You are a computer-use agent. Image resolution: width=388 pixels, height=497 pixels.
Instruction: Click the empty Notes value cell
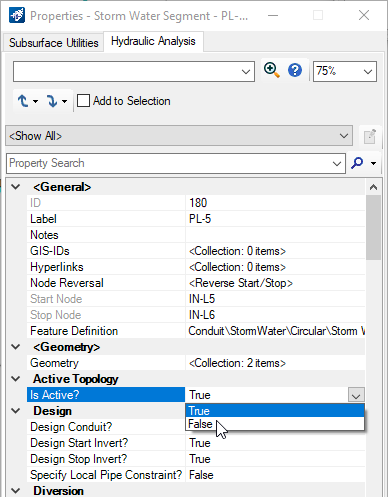275,235
